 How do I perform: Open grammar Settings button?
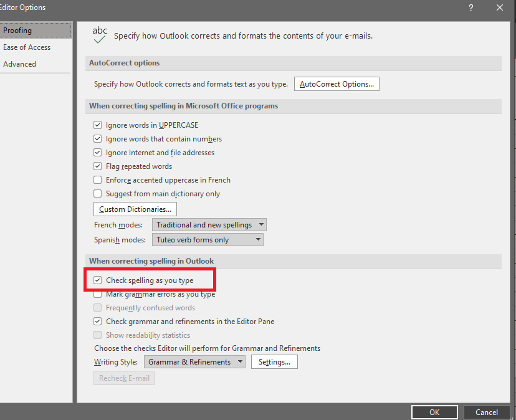click(274, 362)
